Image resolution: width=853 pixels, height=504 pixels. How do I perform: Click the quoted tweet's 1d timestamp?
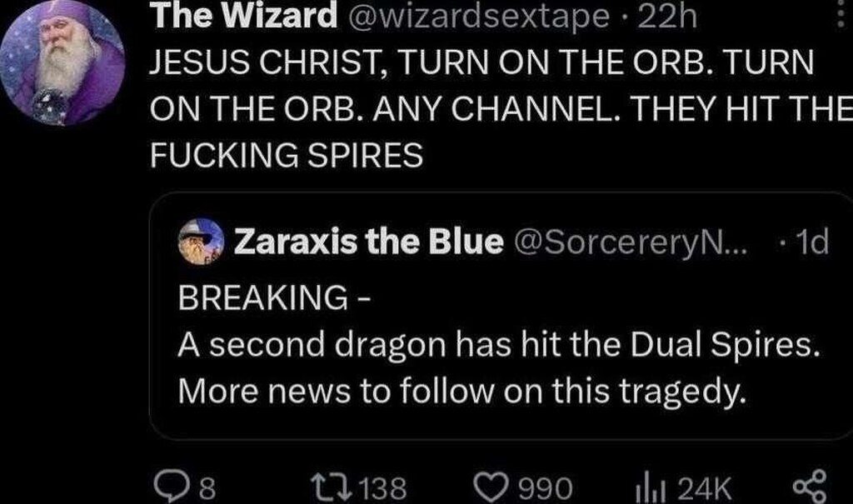pos(811,242)
